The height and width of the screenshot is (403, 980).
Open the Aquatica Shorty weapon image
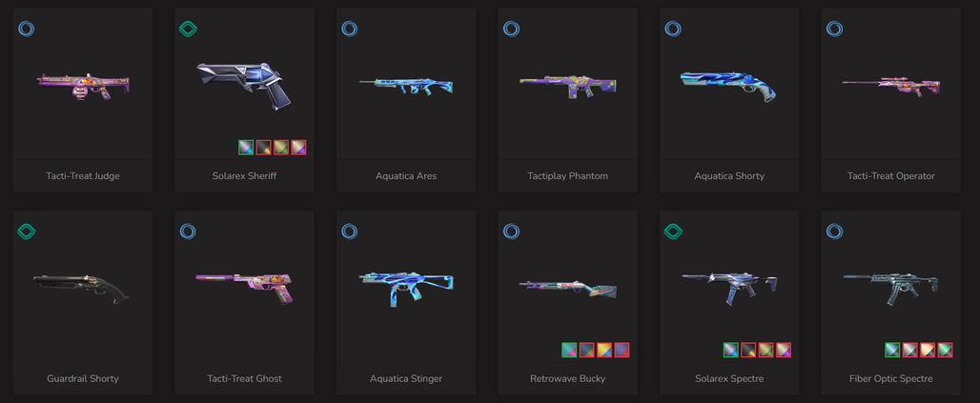pyautogui.click(x=728, y=86)
